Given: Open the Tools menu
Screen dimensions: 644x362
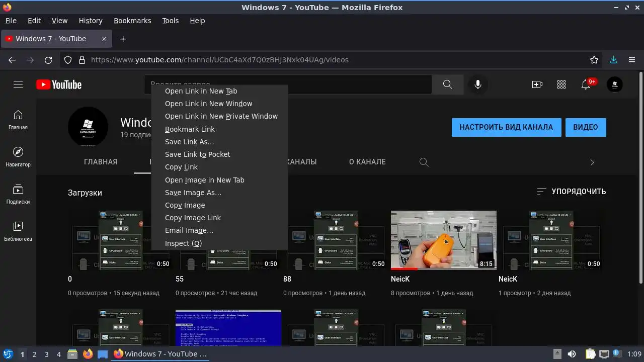Looking at the screenshot, I should 171,21.
